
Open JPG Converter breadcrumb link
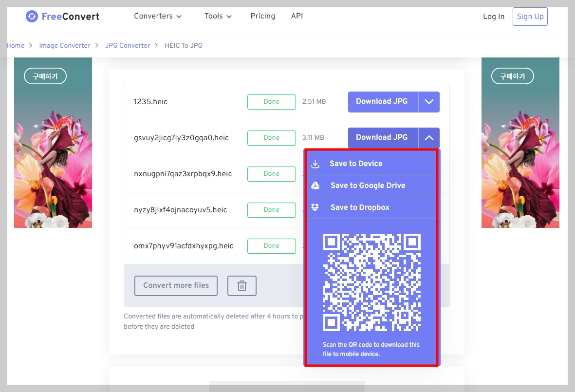pos(128,45)
